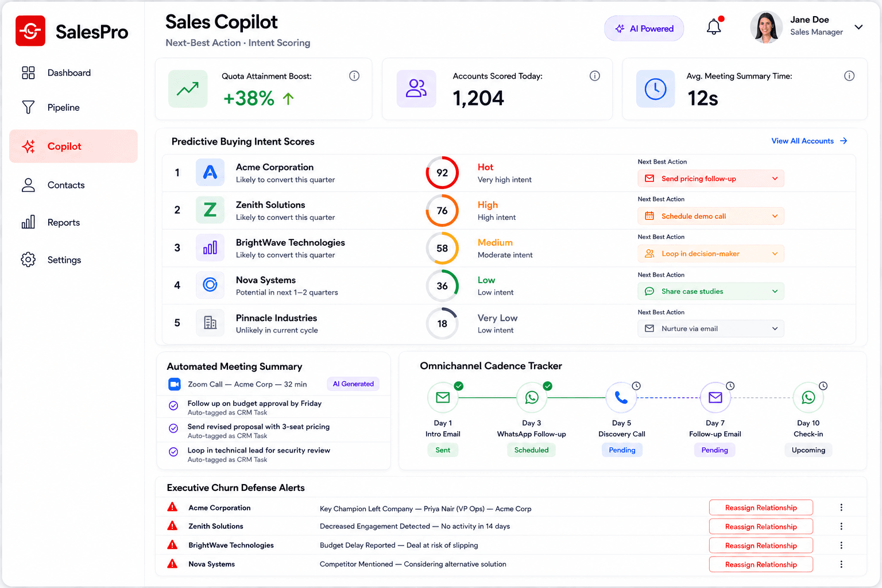Click the Day 3 WhatsApp Follow-up icon

532,397
